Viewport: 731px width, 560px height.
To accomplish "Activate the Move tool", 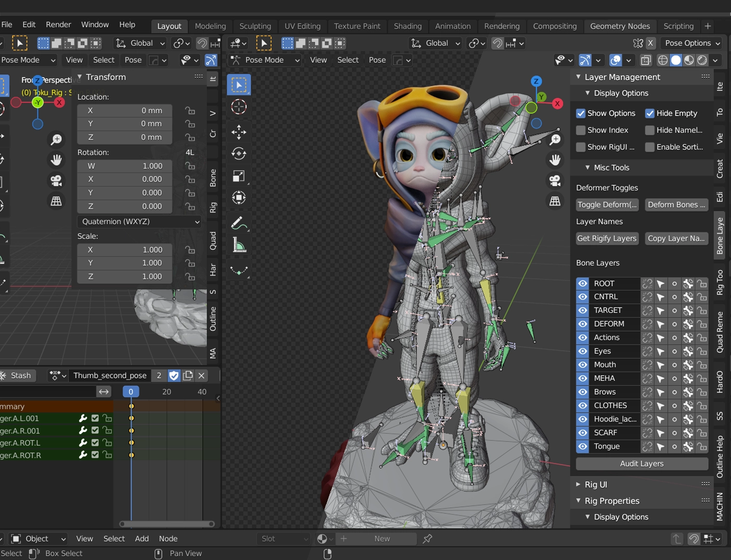I will point(239,132).
